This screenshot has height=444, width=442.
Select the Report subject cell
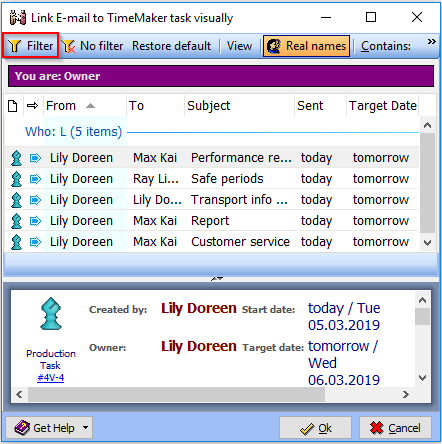[x=210, y=221]
